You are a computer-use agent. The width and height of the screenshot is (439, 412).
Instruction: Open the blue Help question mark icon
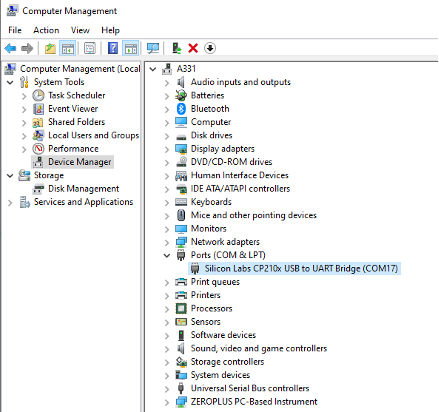pyautogui.click(x=113, y=48)
